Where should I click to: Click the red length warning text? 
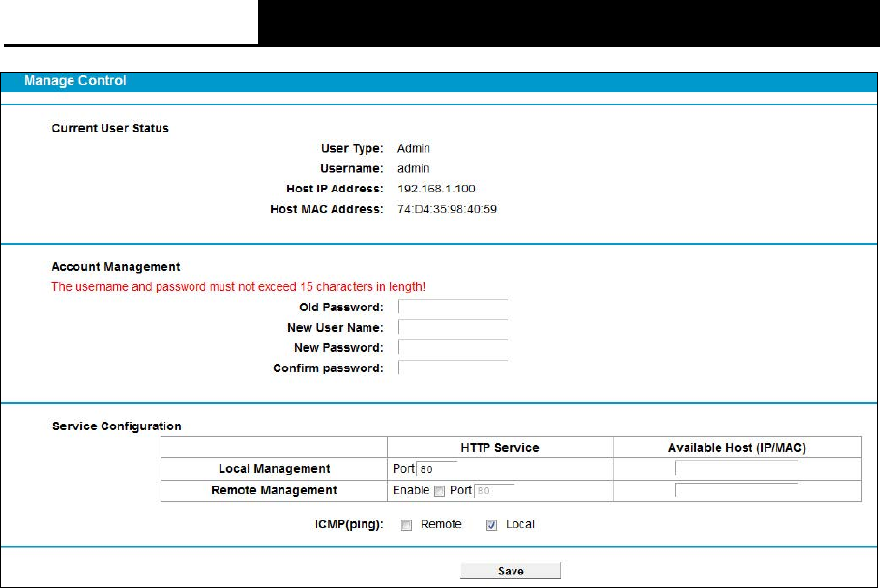pyautogui.click(x=239, y=286)
